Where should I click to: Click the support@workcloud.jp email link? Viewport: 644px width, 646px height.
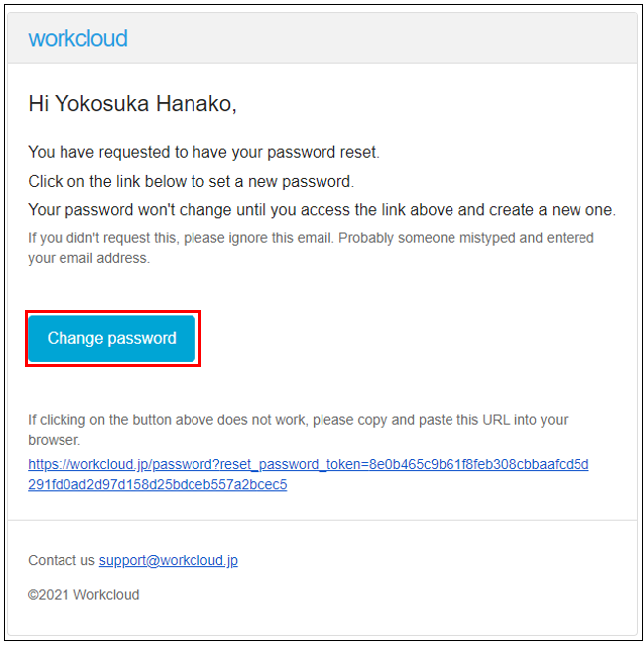point(168,560)
